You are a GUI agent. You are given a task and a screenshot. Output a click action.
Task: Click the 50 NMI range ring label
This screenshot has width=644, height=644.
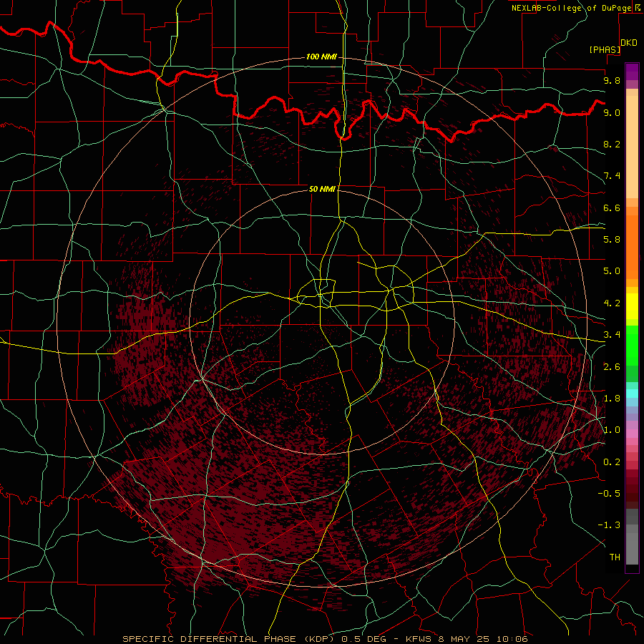pyautogui.click(x=322, y=189)
